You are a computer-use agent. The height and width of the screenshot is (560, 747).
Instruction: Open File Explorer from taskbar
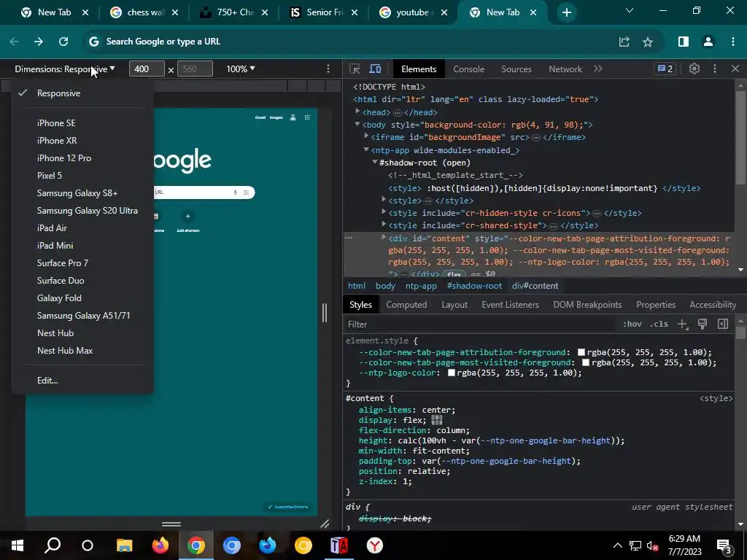(124, 545)
